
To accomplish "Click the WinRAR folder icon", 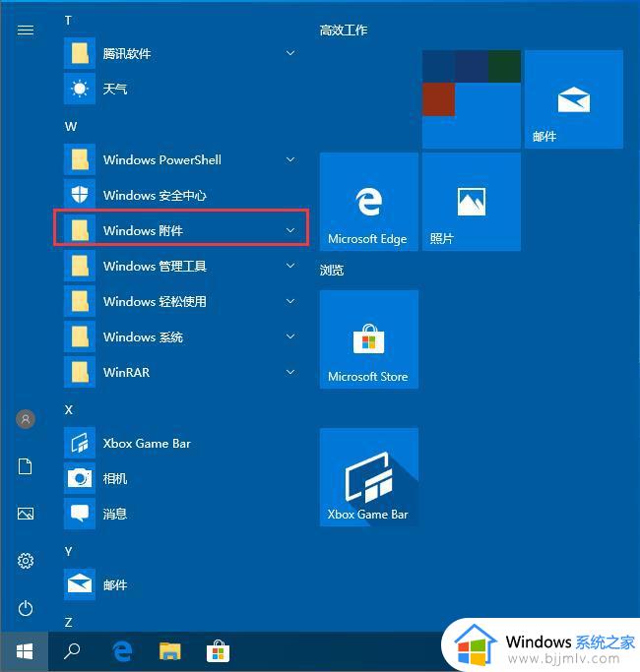I will pos(80,372).
